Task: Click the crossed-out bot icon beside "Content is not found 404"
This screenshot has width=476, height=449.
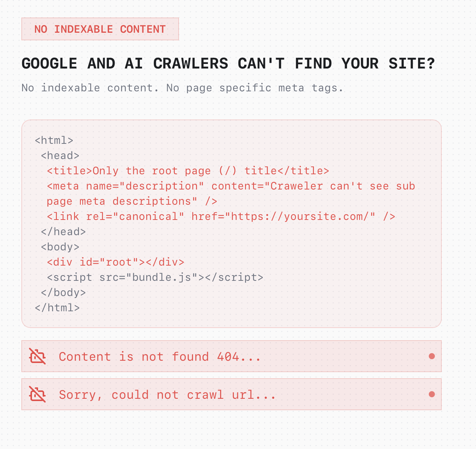Action: [38, 357]
